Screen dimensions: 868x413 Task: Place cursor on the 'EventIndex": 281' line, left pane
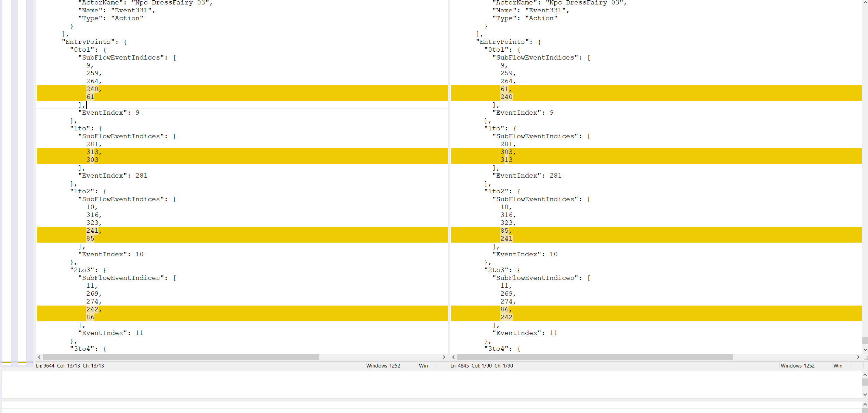click(x=113, y=176)
